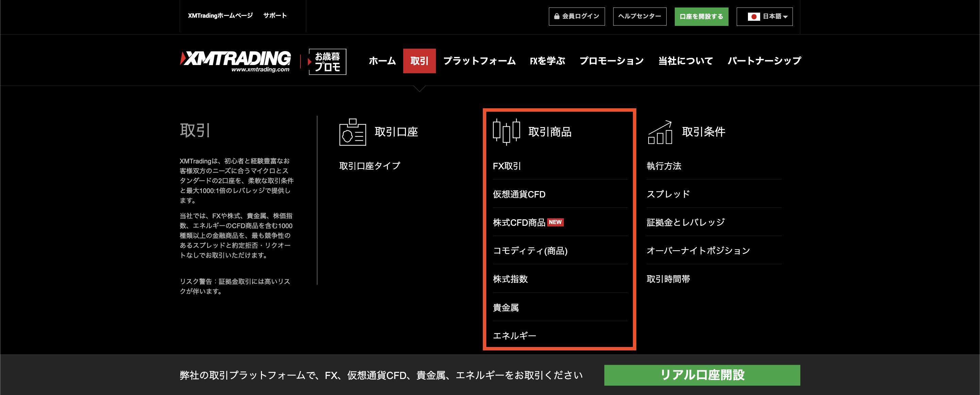
Task: Open the 執行方法 link
Action: [x=664, y=166]
